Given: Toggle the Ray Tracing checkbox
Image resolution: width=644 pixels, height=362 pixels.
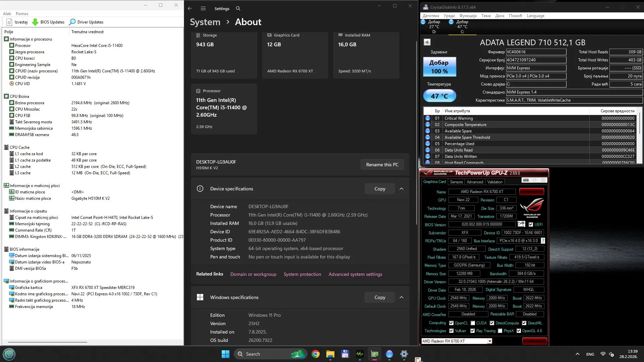Looking at the screenshot, I should tap(472, 331).
